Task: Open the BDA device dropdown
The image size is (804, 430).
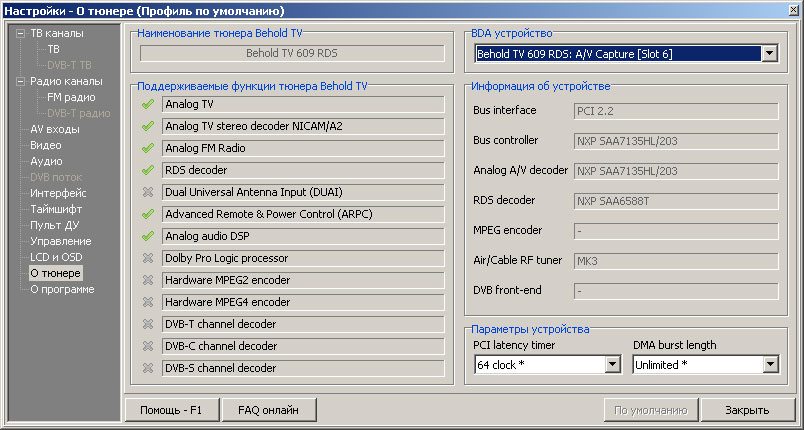Action: tap(769, 53)
